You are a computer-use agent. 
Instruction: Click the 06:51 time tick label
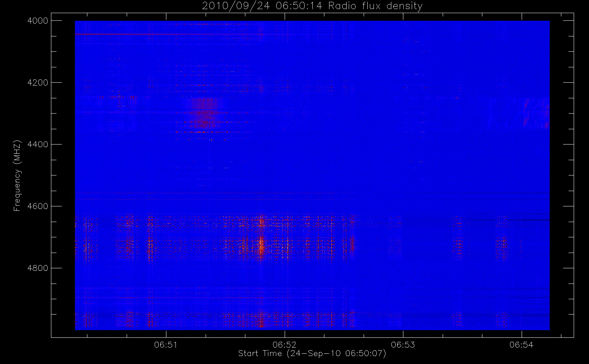(166, 345)
